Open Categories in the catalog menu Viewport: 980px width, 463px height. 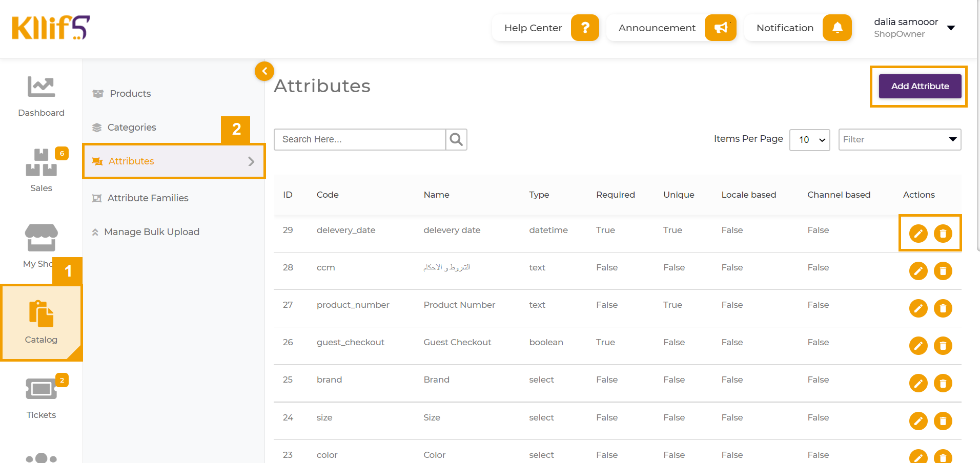point(132,128)
